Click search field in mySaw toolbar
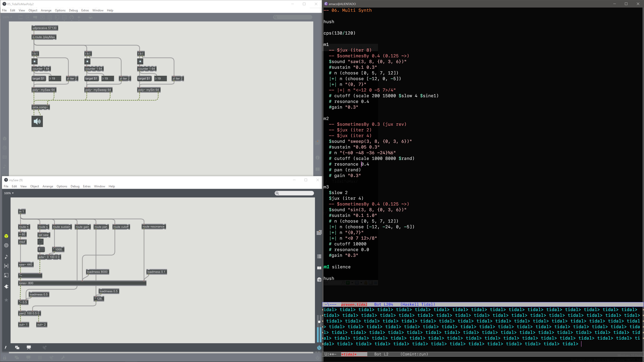 click(x=294, y=193)
